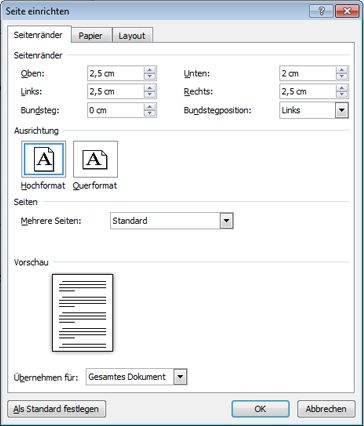Viewport: 364px width, 426px height.
Task: Increase the Oben margin with up arrow
Action: (x=150, y=70)
